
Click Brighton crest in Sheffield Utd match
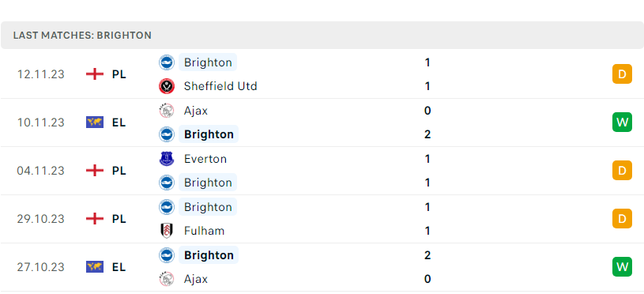pyautogui.click(x=167, y=62)
